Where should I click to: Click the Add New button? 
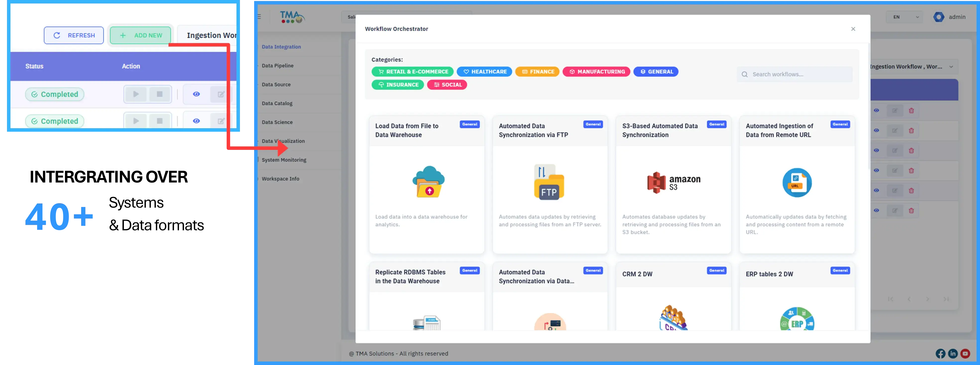[x=140, y=35]
